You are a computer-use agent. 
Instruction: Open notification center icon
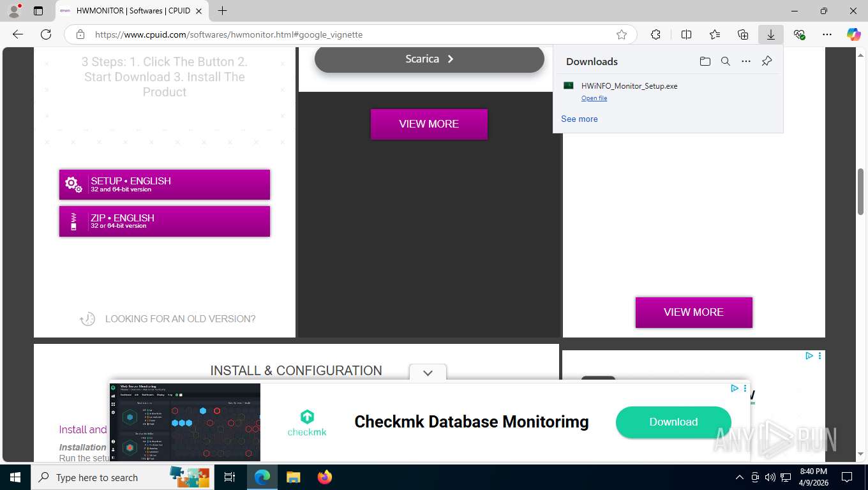[x=847, y=477]
